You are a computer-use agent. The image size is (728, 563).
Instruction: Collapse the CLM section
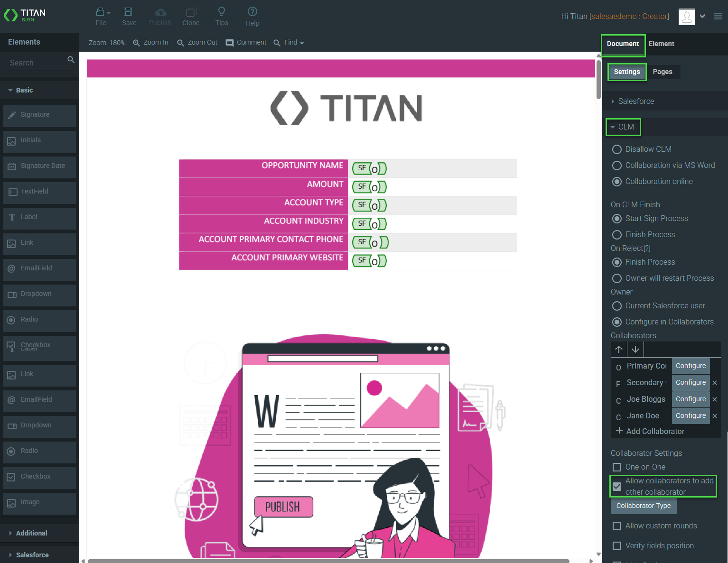click(x=623, y=127)
